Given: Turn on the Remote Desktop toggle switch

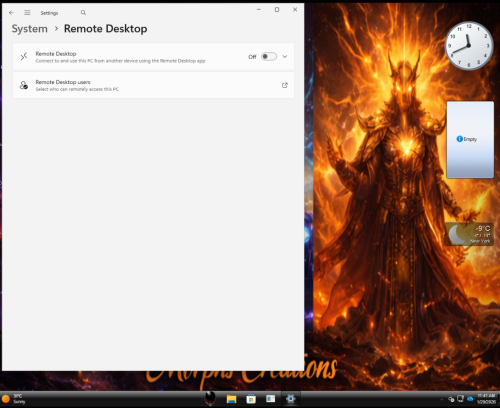Looking at the screenshot, I should (x=269, y=57).
